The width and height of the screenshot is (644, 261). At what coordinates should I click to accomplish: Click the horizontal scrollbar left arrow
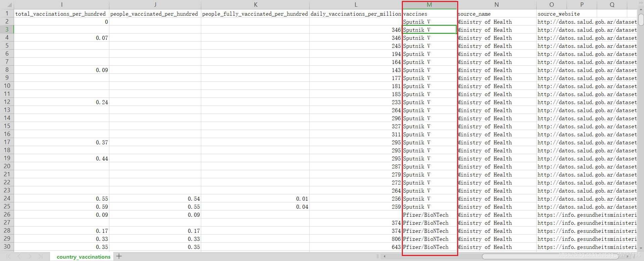tap(384, 256)
